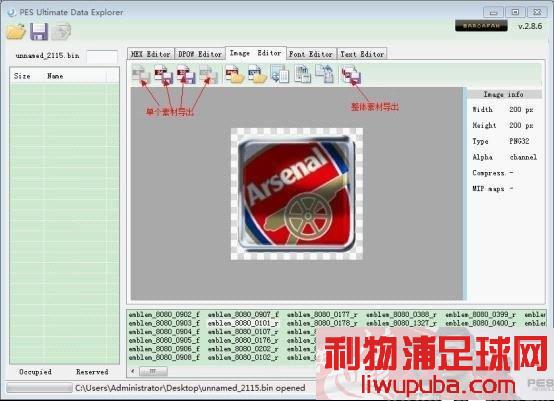The width and height of the screenshot is (554, 401).
Task: Import image via red picture folder icon
Action: pos(235,74)
